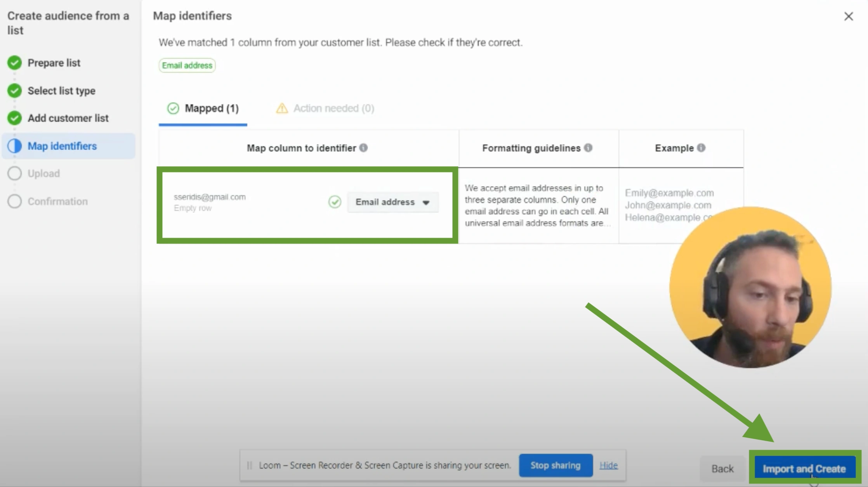
Task: Click the warning triangle on Action needed tab
Action: (x=281, y=108)
